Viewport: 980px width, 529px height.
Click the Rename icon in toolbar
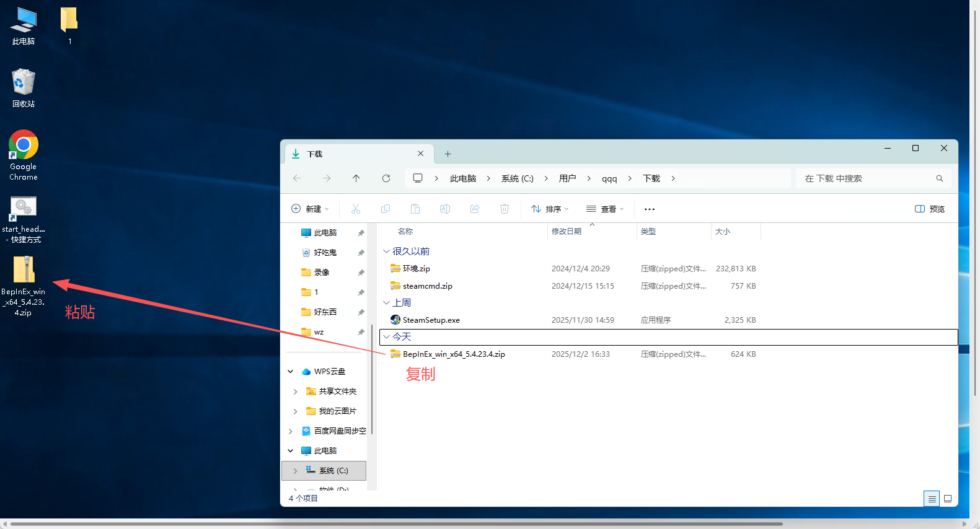[445, 209]
